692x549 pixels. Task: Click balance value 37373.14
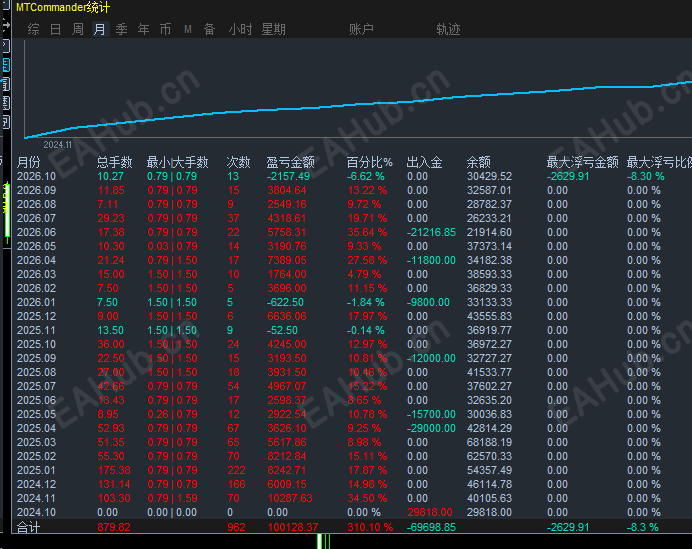[x=489, y=246]
